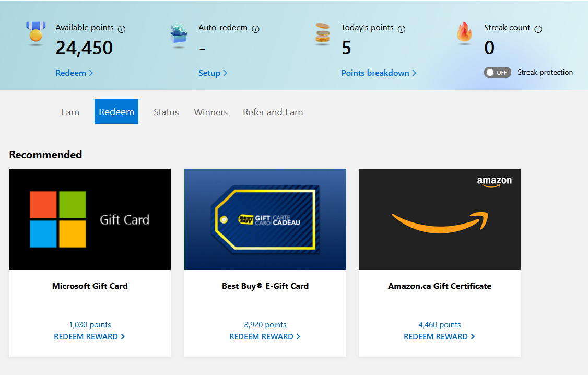588x375 pixels.
Task: Toggle the Streak protection switch
Action: (497, 73)
